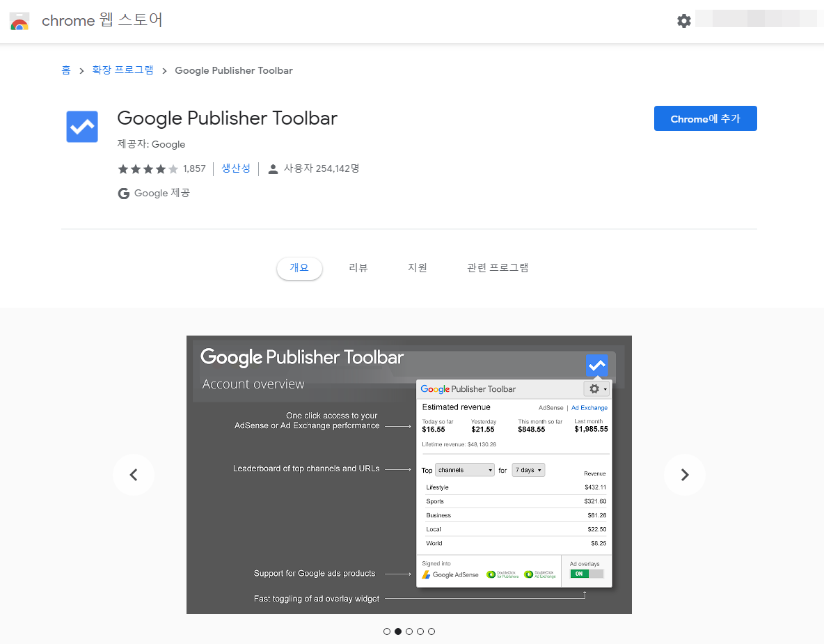The height and width of the screenshot is (644, 824).
Task: Open settings gear in header
Action: pyautogui.click(x=683, y=21)
